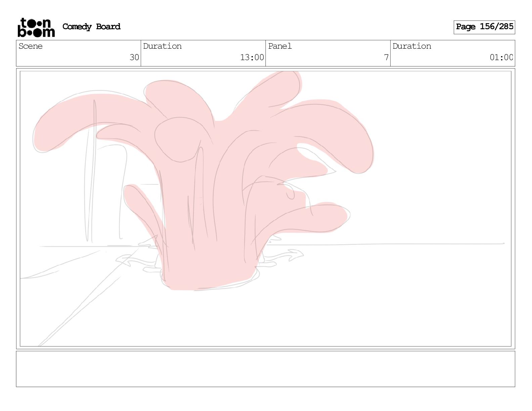Select the scene number '30'
The height and width of the screenshot is (411, 532).
pos(134,57)
